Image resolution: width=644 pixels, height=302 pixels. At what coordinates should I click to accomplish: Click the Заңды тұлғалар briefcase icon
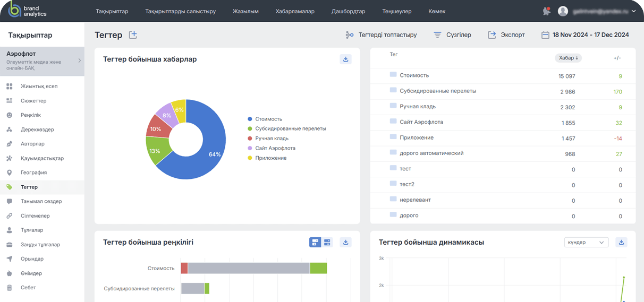point(9,245)
